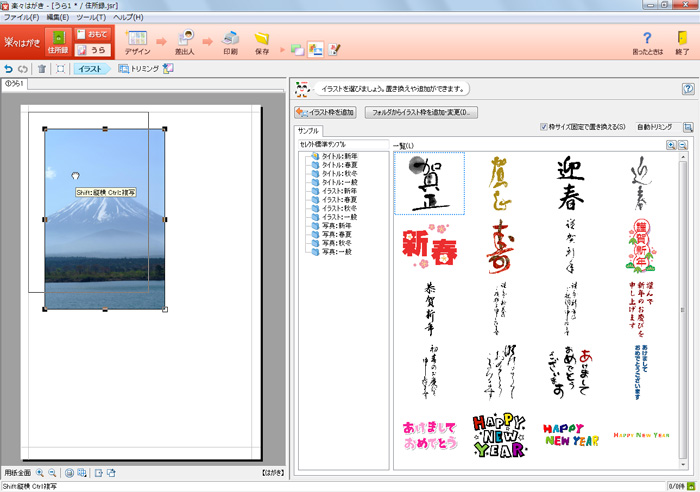
Task: Click フォルダからイラスト枠を追加・変更 button
Action: (x=422, y=112)
